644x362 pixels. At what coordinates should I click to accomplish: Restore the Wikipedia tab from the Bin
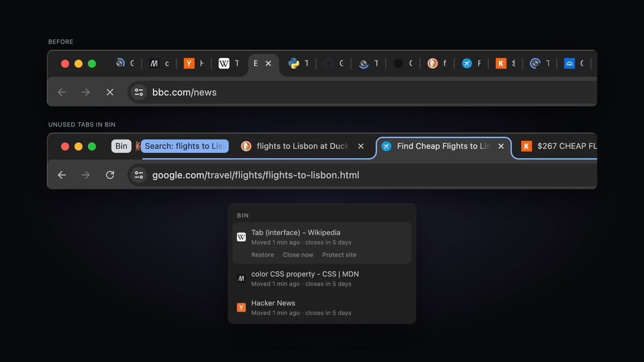tap(262, 255)
